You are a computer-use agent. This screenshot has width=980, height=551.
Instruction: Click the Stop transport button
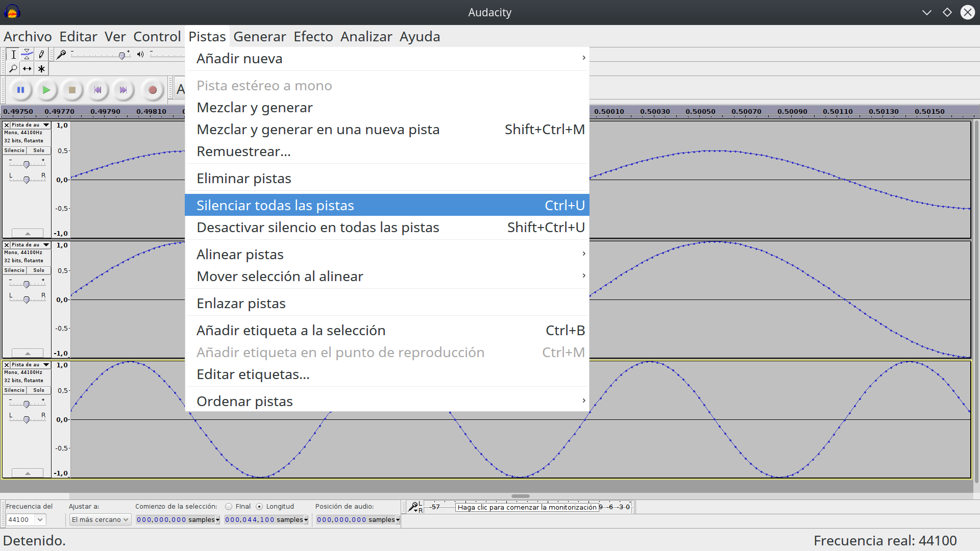[72, 90]
